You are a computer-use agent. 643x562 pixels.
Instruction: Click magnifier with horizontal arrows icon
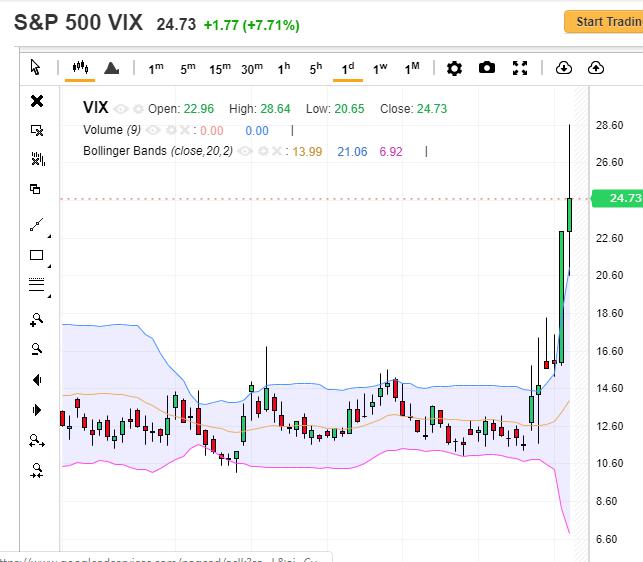coord(37,441)
